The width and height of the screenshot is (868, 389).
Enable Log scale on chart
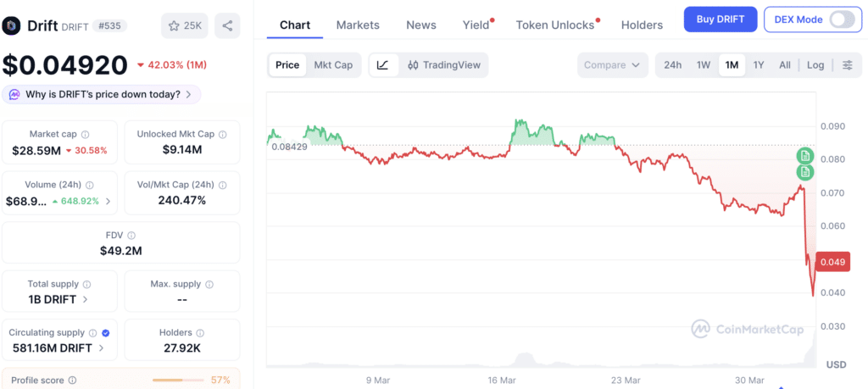click(815, 64)
